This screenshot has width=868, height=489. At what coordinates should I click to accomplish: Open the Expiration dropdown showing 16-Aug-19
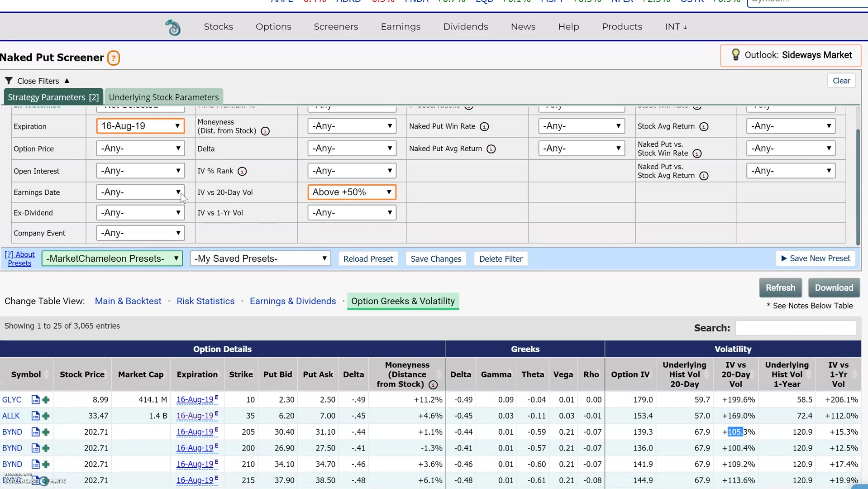(x=140, y=126)
